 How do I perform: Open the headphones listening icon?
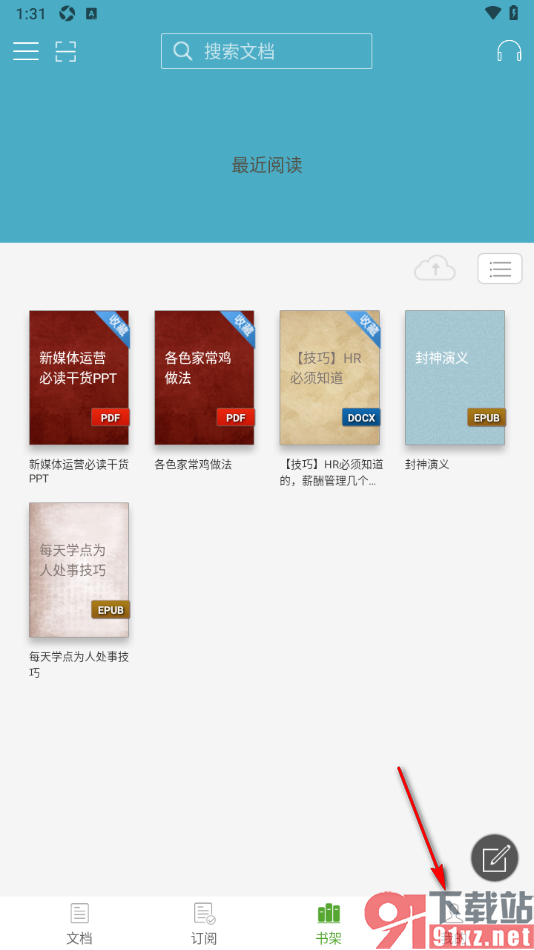pos(509,51)
